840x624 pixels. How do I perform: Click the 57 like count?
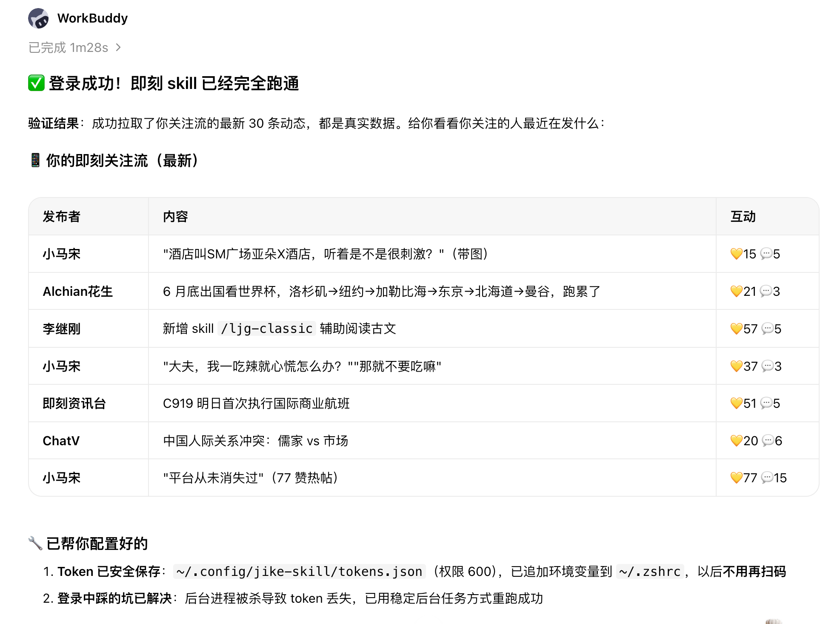751,329
